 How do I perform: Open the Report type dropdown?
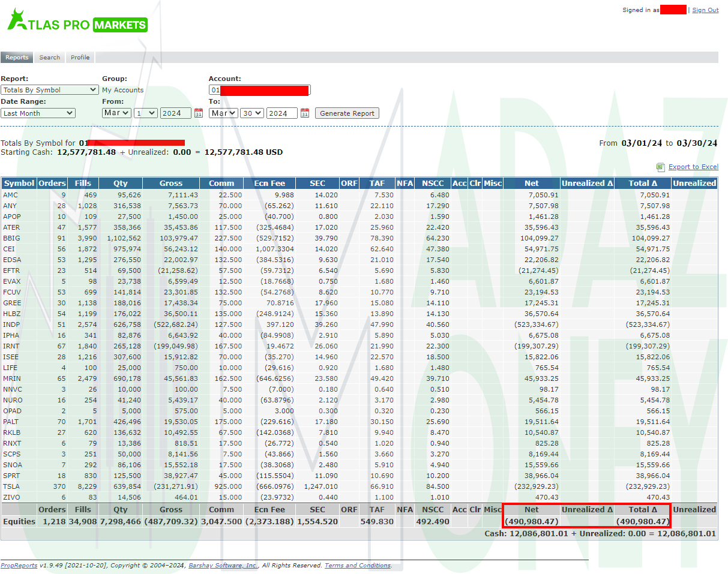[50, 90]
